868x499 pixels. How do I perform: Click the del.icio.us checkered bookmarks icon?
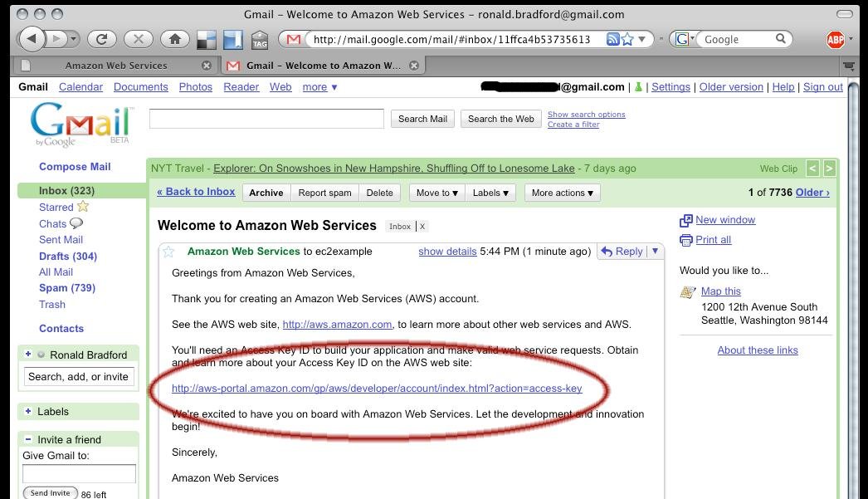[207, 39]
